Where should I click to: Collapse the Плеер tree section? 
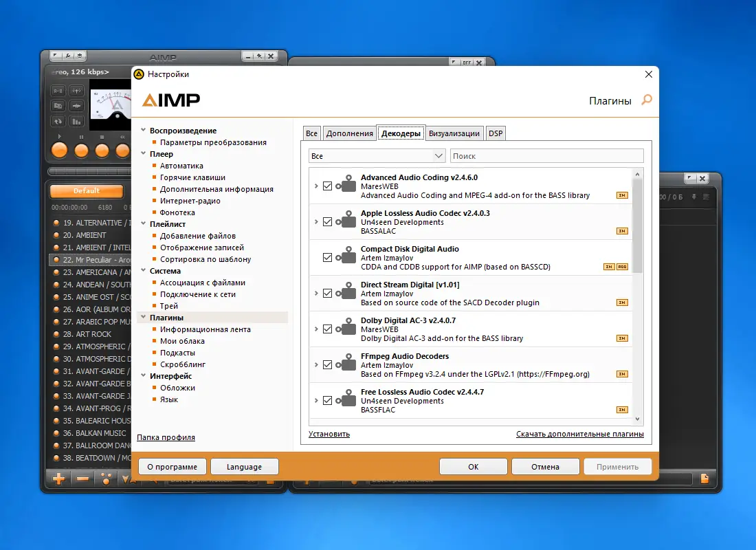[x=143, y=153]
